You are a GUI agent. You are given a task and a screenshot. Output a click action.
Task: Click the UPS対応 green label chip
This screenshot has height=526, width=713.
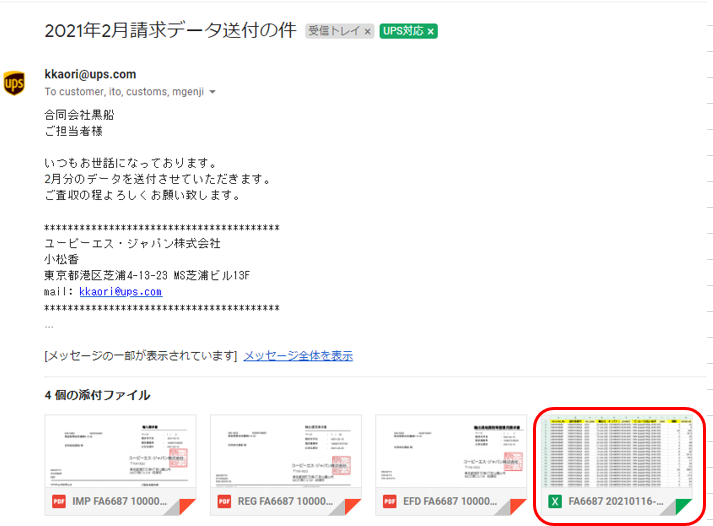click(408, 31)
